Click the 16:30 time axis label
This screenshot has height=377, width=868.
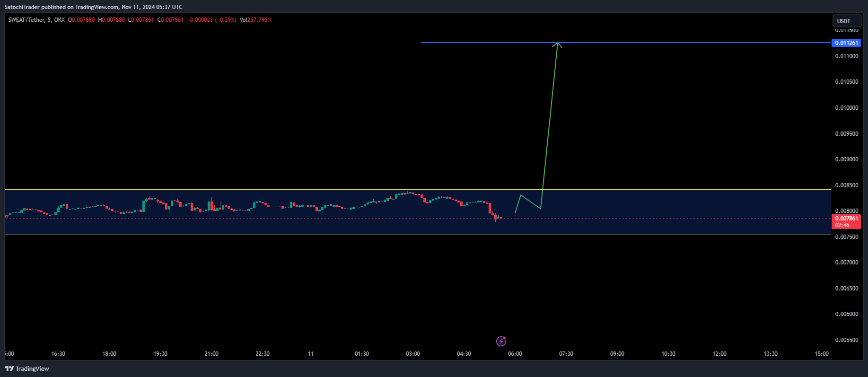pos(58,354)
